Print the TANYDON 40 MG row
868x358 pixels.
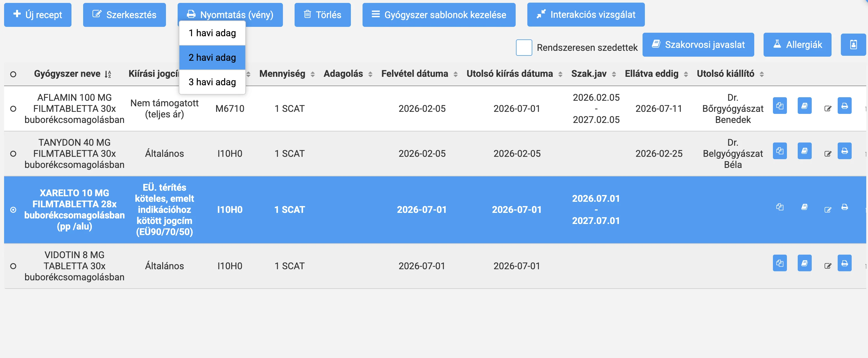[x=844, y=151]
